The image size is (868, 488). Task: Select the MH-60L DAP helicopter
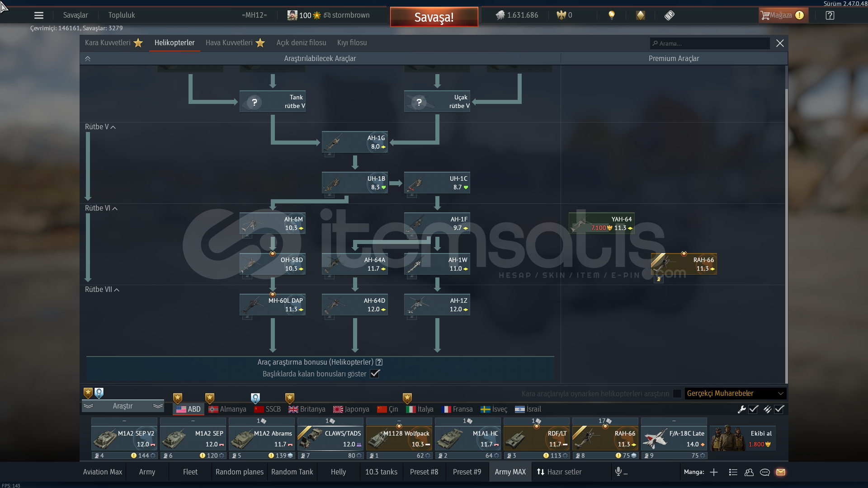[x=273, y=305]
